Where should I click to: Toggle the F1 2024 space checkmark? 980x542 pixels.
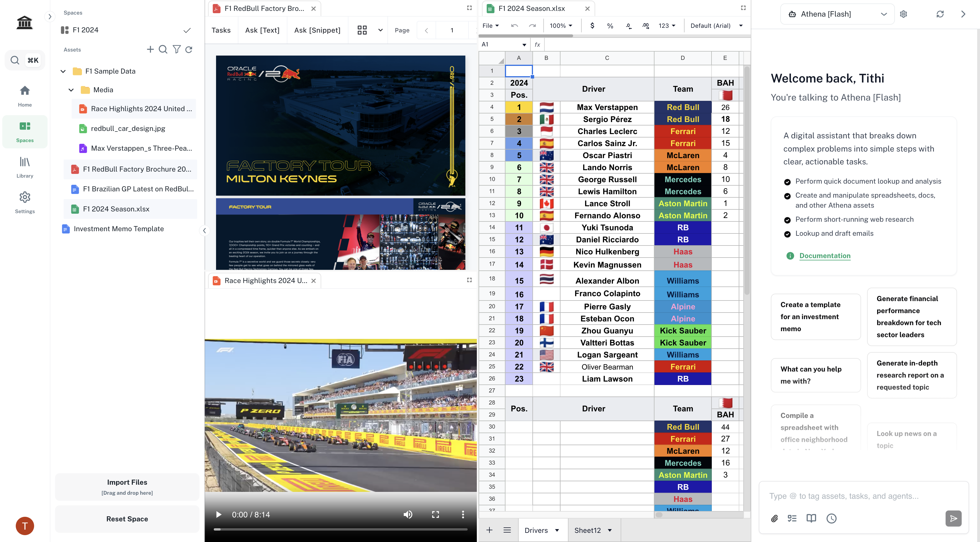click(187, 30)
